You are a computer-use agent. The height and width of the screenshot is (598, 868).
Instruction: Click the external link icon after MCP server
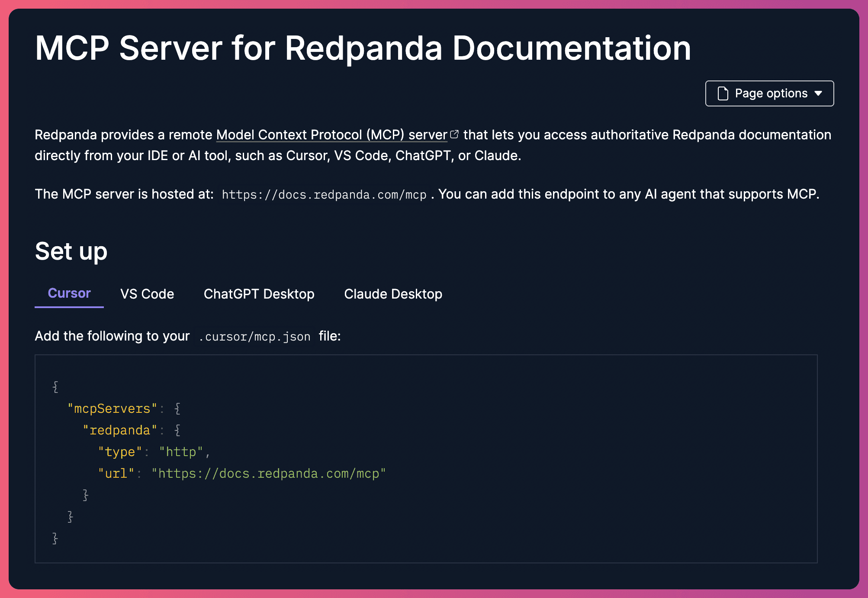[454, 135]
